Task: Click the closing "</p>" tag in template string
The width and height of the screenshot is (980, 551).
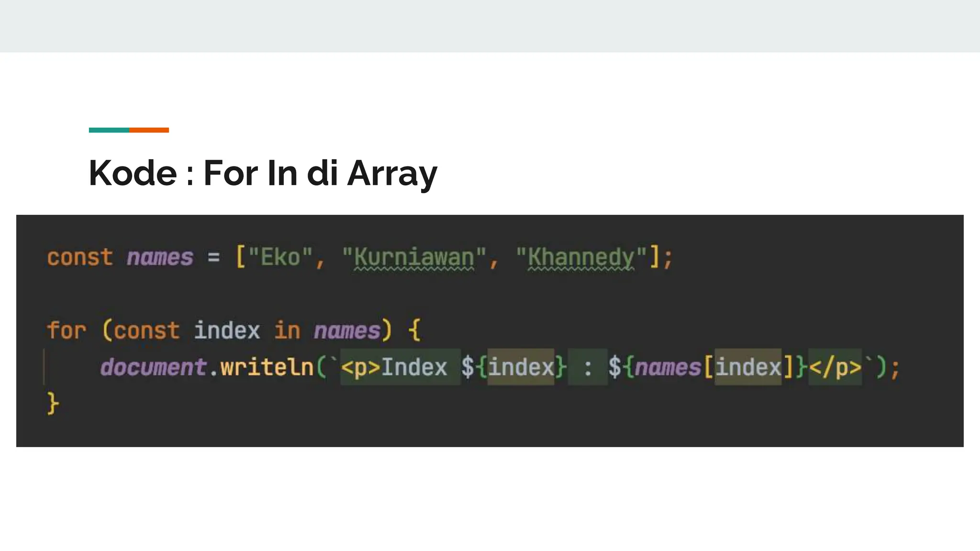Action: click(x=835, y=367)
